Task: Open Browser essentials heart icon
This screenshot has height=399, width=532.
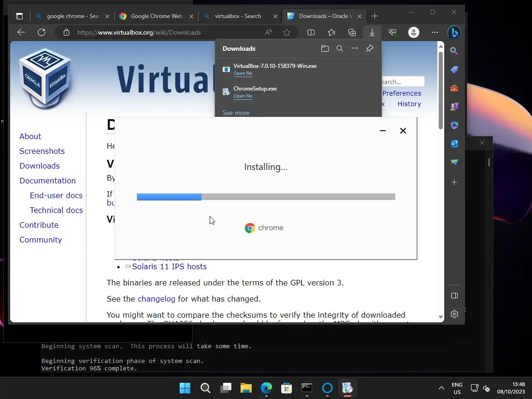Action: [393, 32]
